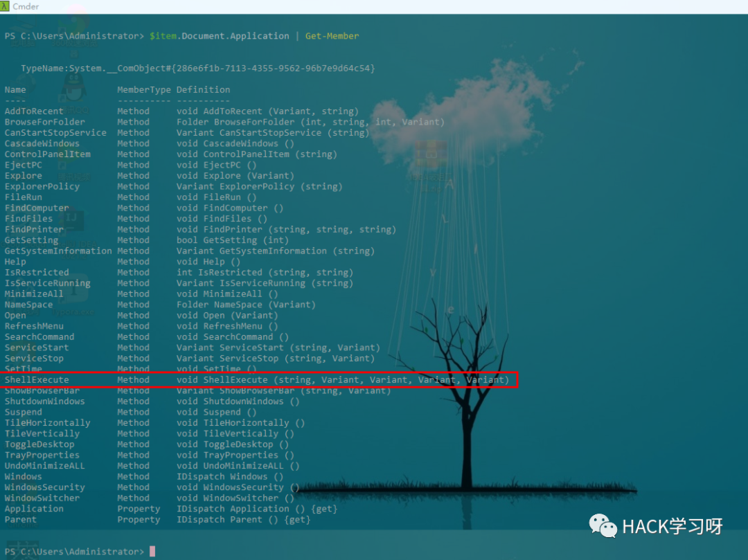Image resolution: width=748 pixels, height=560 pixels.
Task: Select the UndoMinimizeALL method name
Action: [45, 466]
